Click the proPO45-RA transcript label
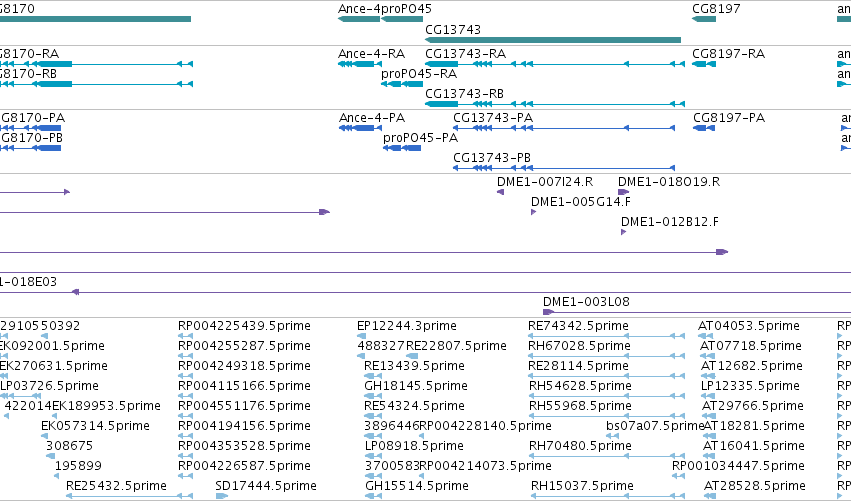 [x=419, y=74]
